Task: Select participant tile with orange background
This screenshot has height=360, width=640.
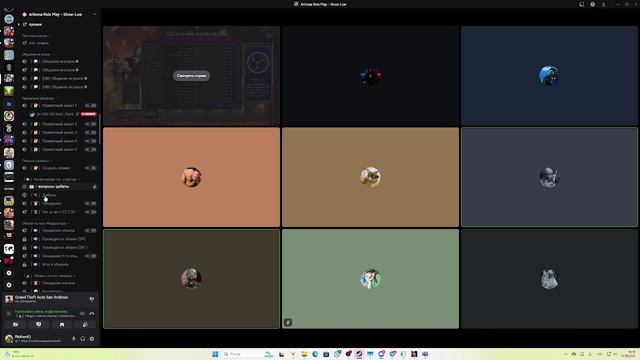Action: pos(191,177)
